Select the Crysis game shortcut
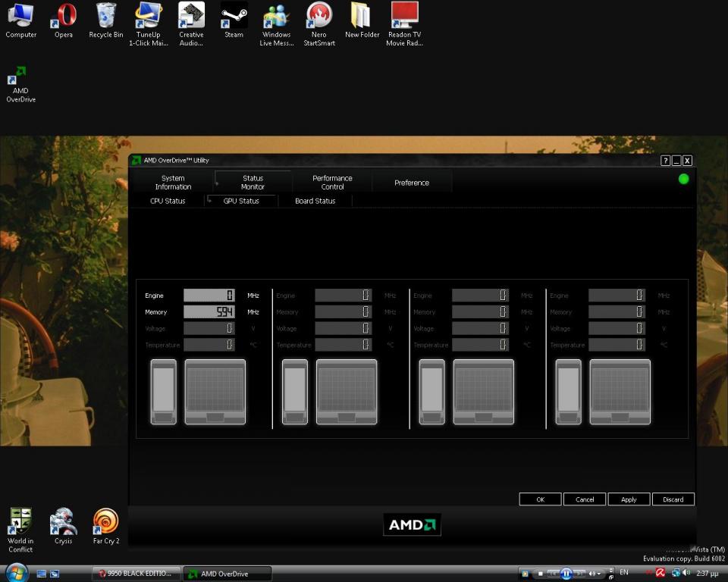This screenshot has height=582, width=728. coord(63,527)
